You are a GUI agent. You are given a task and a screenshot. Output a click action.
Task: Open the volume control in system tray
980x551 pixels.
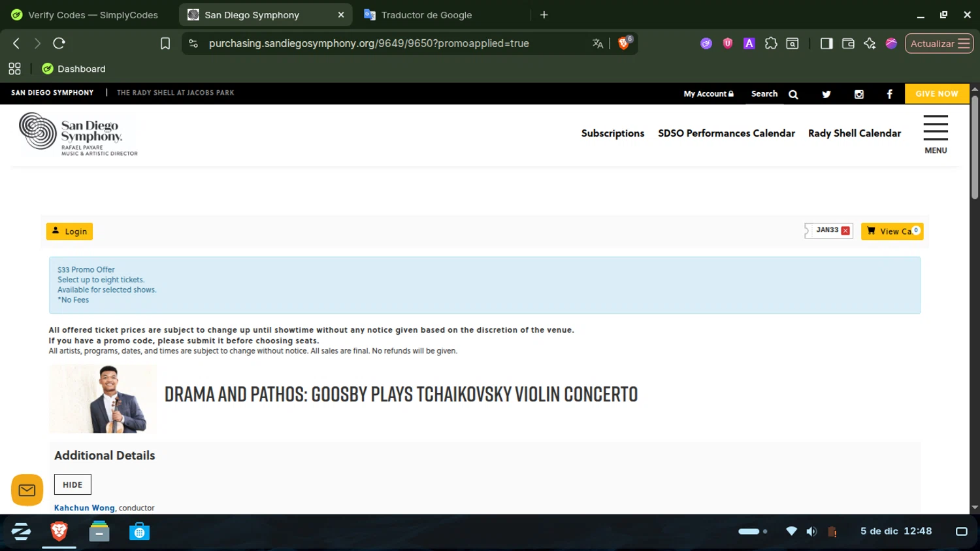coord(811,531)
